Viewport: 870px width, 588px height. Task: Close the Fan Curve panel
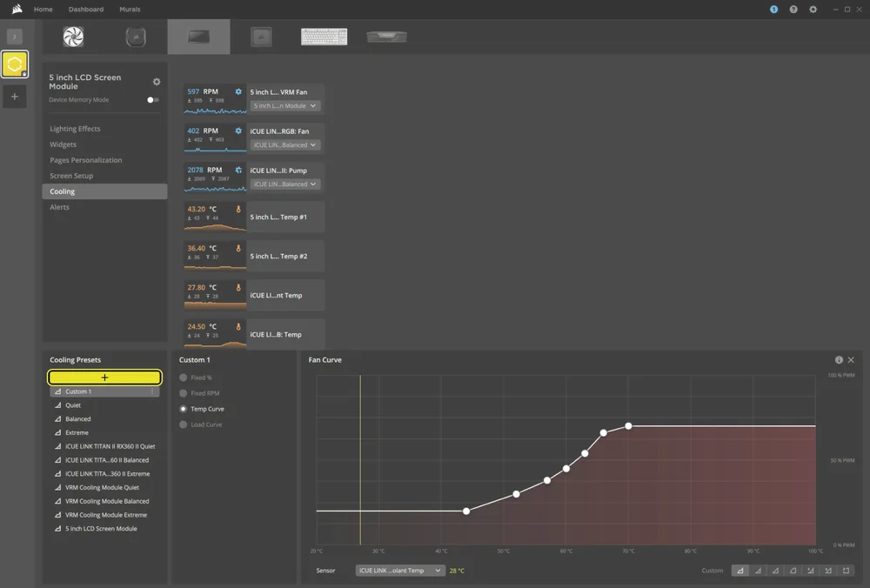click(x=851, y=360)
